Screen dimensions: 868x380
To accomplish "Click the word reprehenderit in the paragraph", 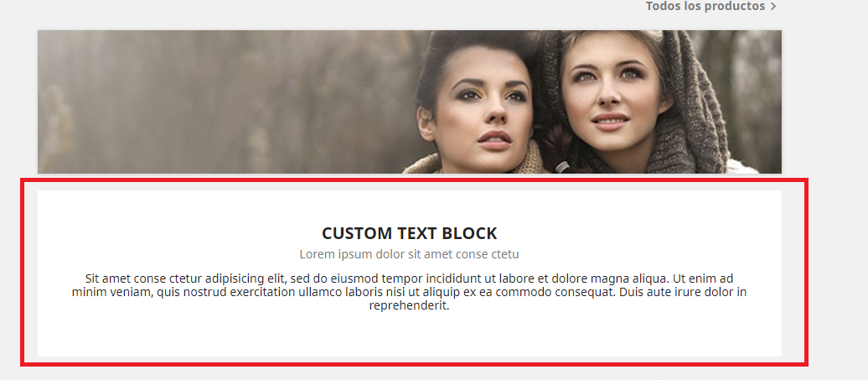I will (410, 305).
